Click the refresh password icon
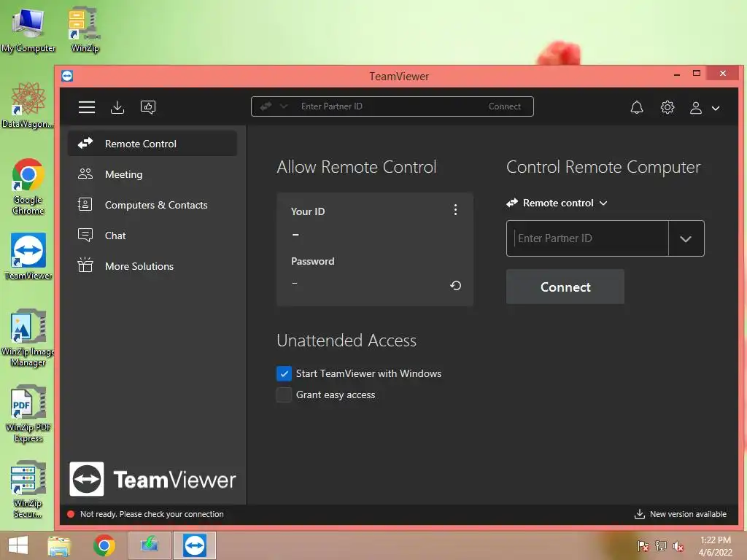Viewport: 747px width, 560px height. coord(455,285)
